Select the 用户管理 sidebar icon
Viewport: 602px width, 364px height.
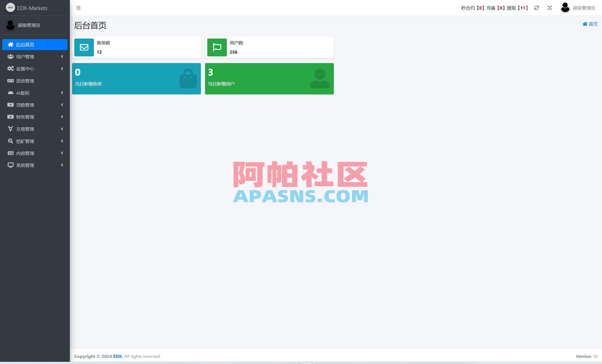[11, 56]
